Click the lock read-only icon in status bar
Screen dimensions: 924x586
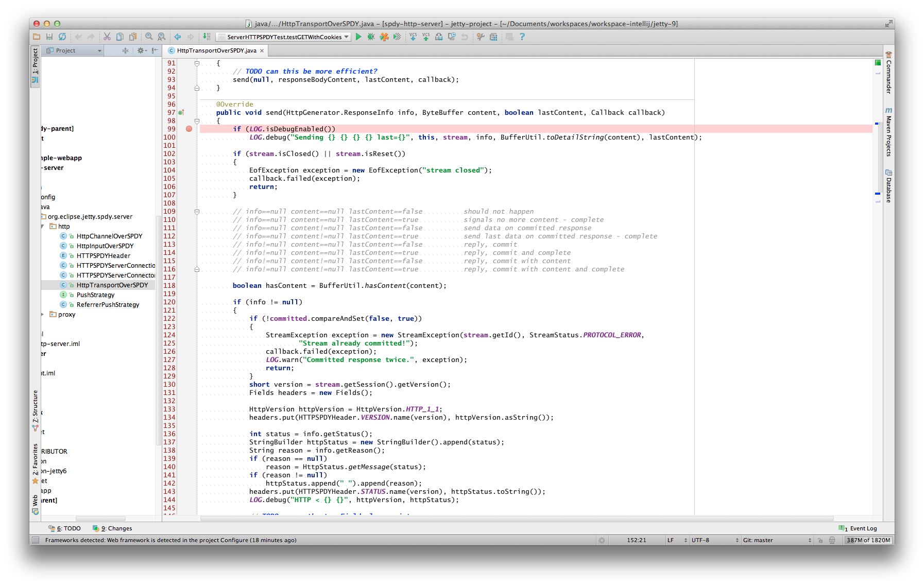point(820,540)
